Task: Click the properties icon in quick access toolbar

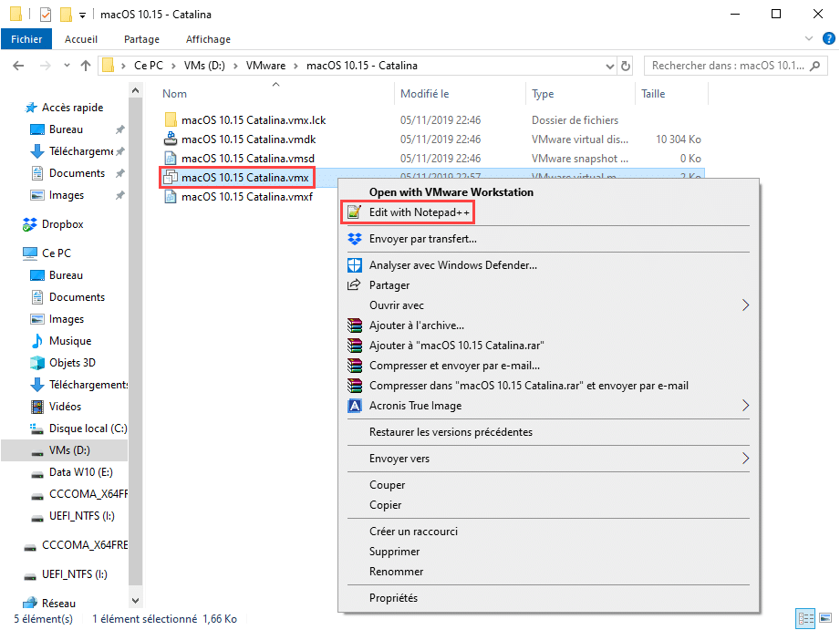Action: (x=46, y=15)
